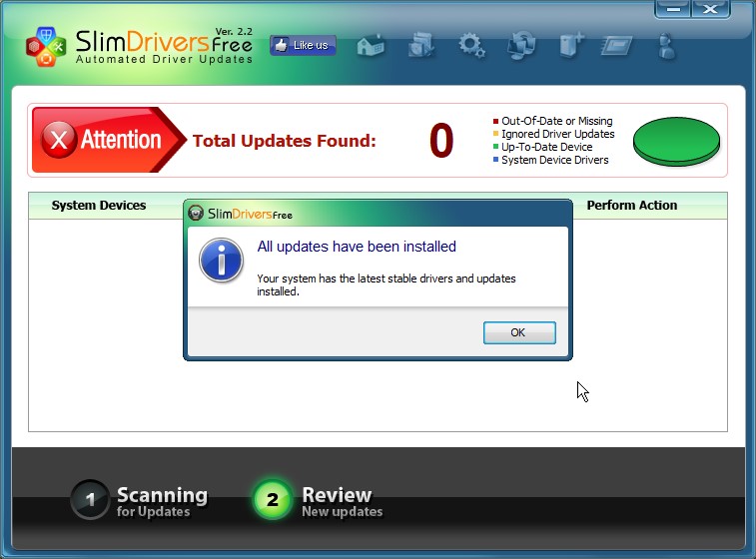This screenshot has width=756, height=559.
Task: Open the support headset person icon
Action: (667, 46)
